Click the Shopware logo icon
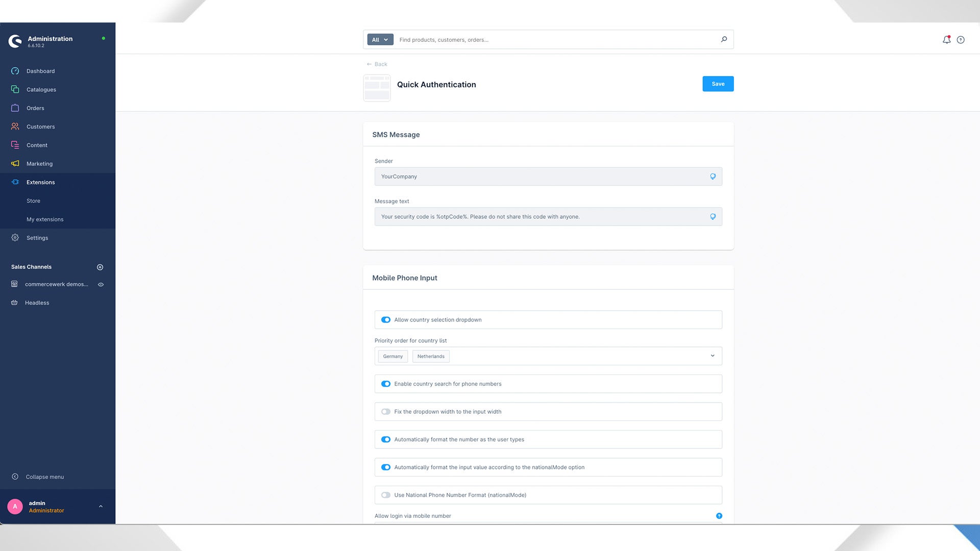The image size is (980, 551). click(x=15, y=41)
